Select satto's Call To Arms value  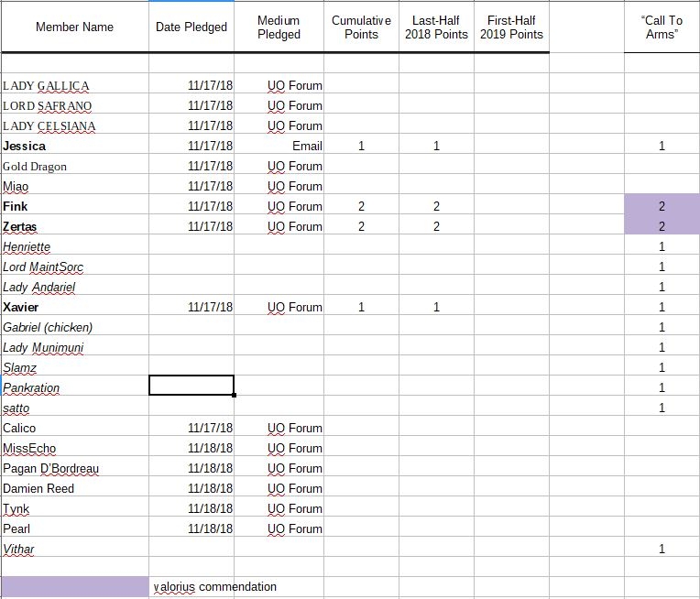662,406
